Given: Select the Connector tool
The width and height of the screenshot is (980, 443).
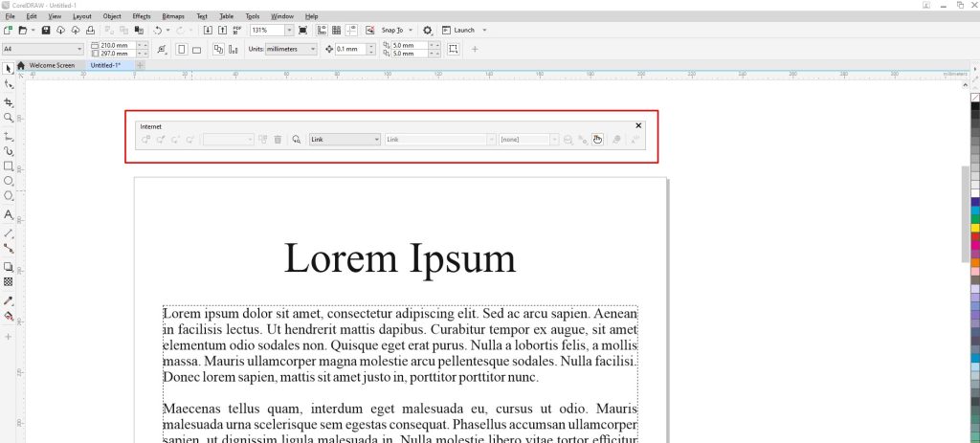Looking at the screenshot, I should tap(8, 248).
